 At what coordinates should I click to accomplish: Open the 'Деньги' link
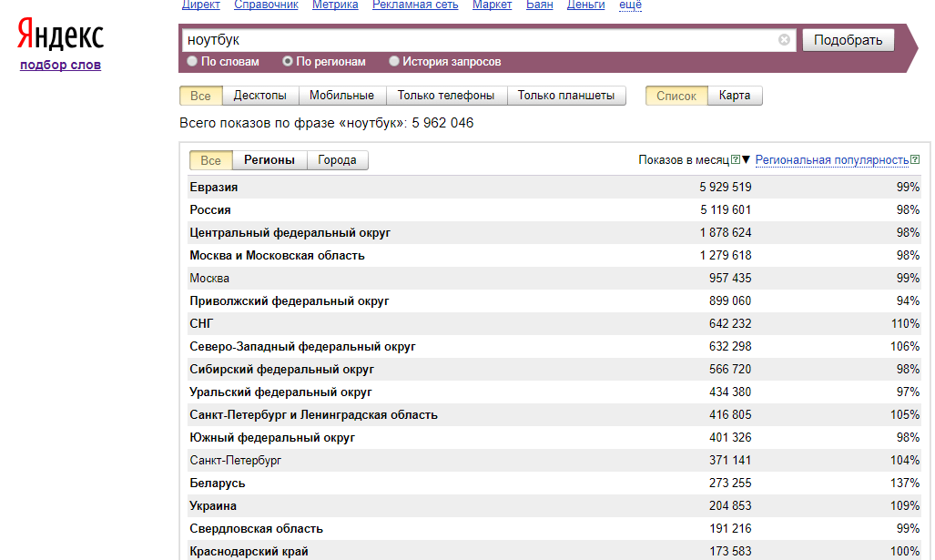point(585,5)
